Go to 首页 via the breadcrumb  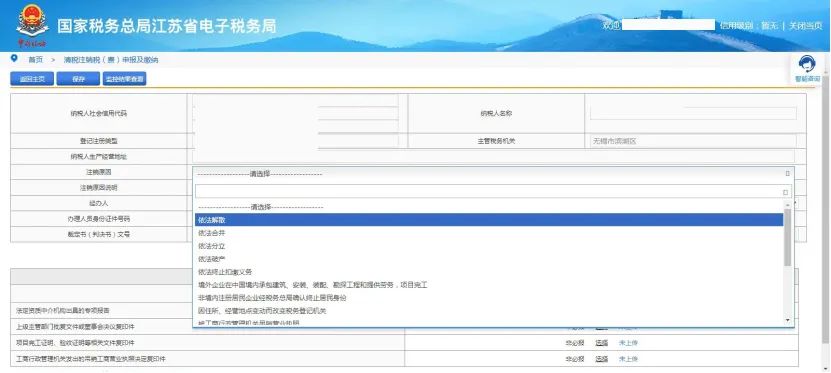36,60
